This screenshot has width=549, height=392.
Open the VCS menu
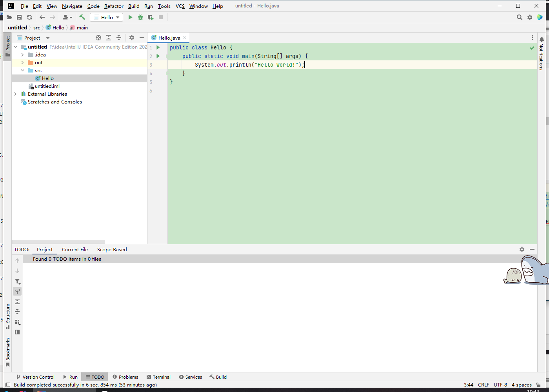(180, 6)
